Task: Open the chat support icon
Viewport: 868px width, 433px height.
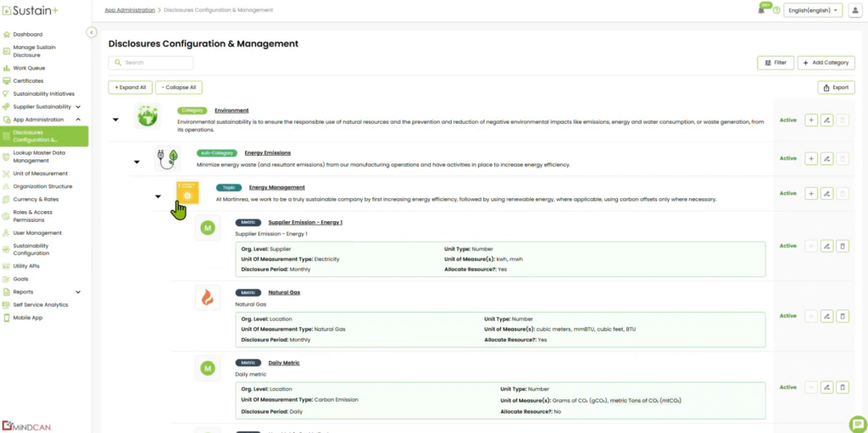Action: (856, 423)
